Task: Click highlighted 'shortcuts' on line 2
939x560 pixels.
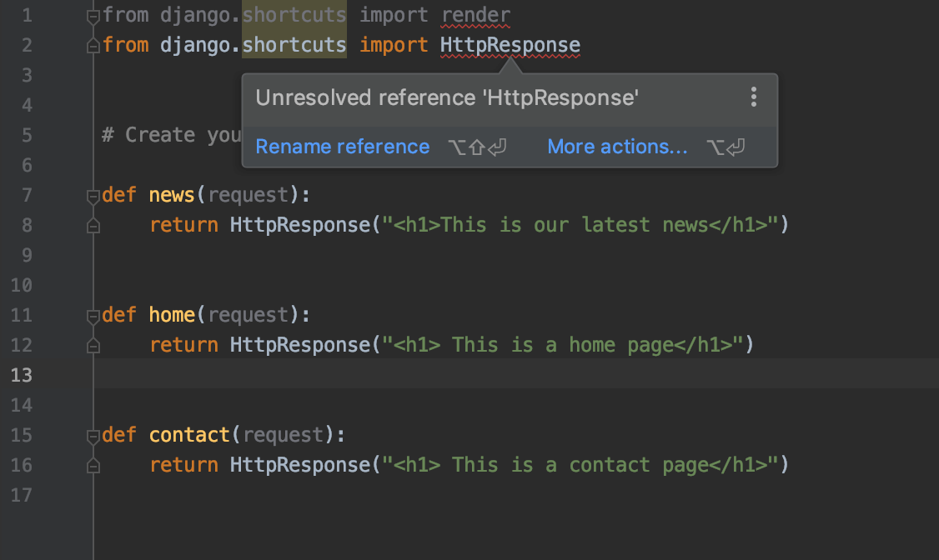Action: [294, 45]
